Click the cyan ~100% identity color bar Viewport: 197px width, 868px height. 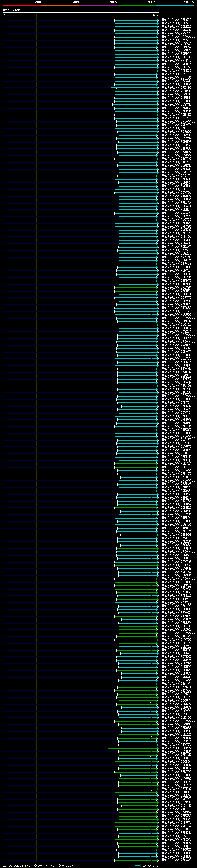point(175,6)
